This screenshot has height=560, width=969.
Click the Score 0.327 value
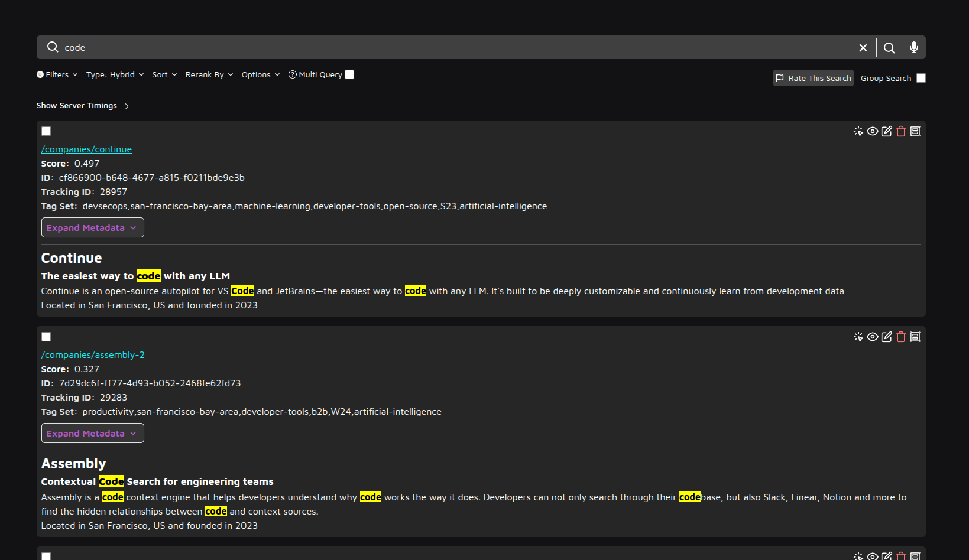pyautogui.click(x=87, y=369)
